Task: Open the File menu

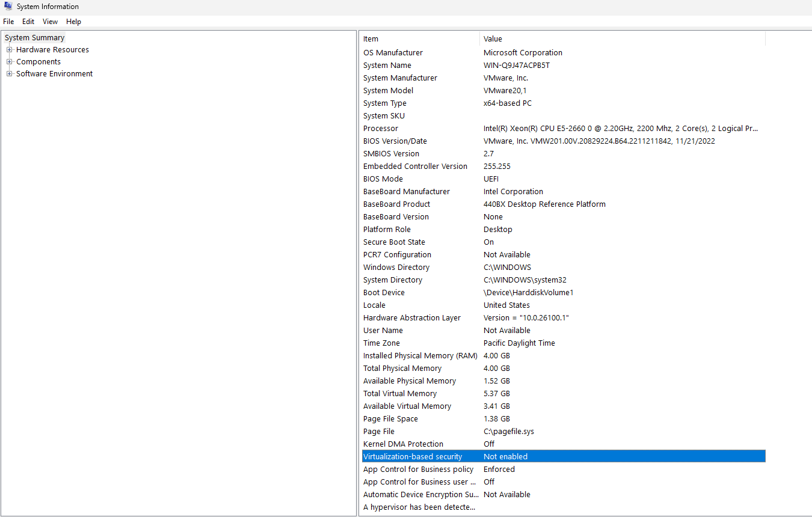Action: tap(8, 22)
